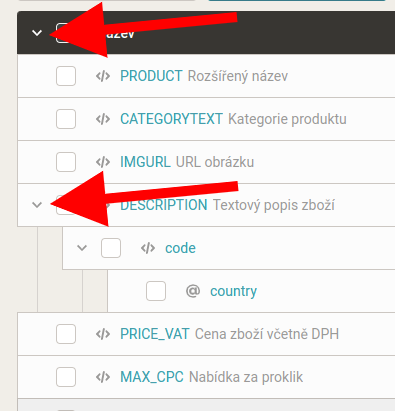The width and height of the screenshot is (395, 411).
Task: Collapse the DESCRIPTION element chevron
Action: pos(37,205)
